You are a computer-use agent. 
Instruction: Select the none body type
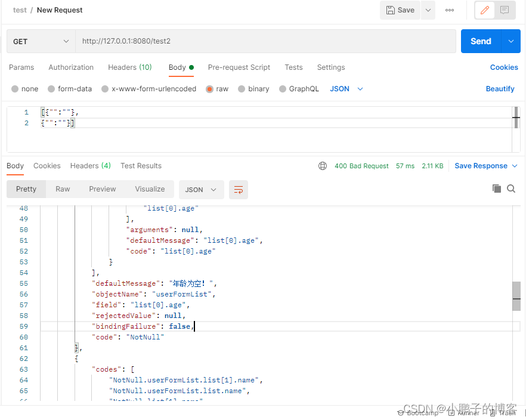click(x=25, y=89)
